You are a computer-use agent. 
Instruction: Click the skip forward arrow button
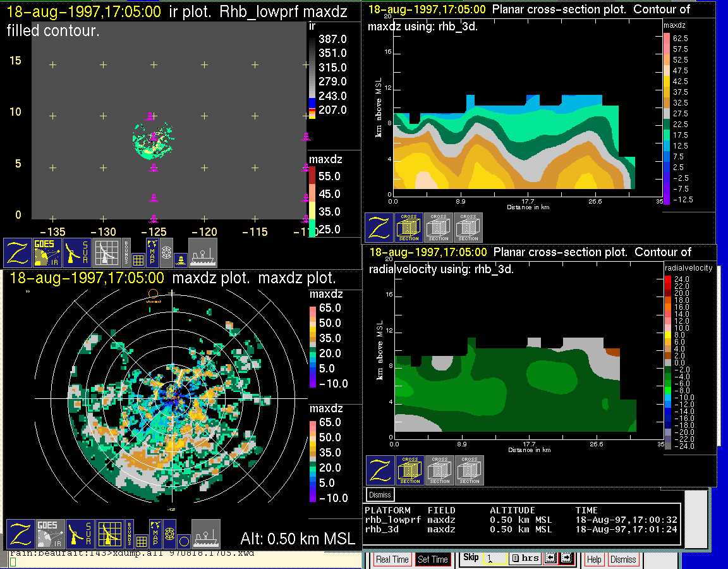coord(566,559)
